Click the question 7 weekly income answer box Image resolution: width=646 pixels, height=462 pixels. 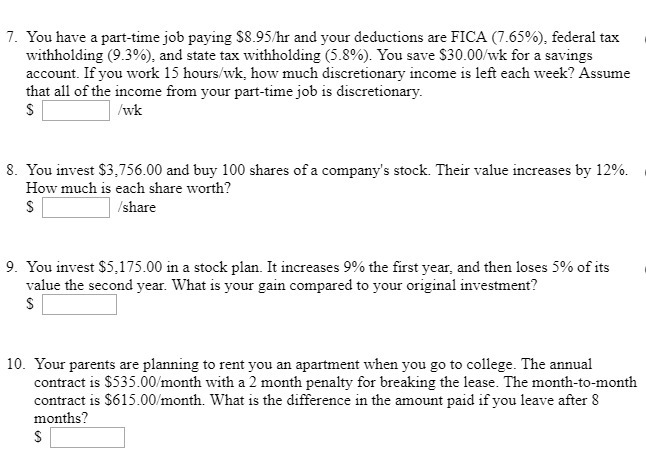point(76,110)
